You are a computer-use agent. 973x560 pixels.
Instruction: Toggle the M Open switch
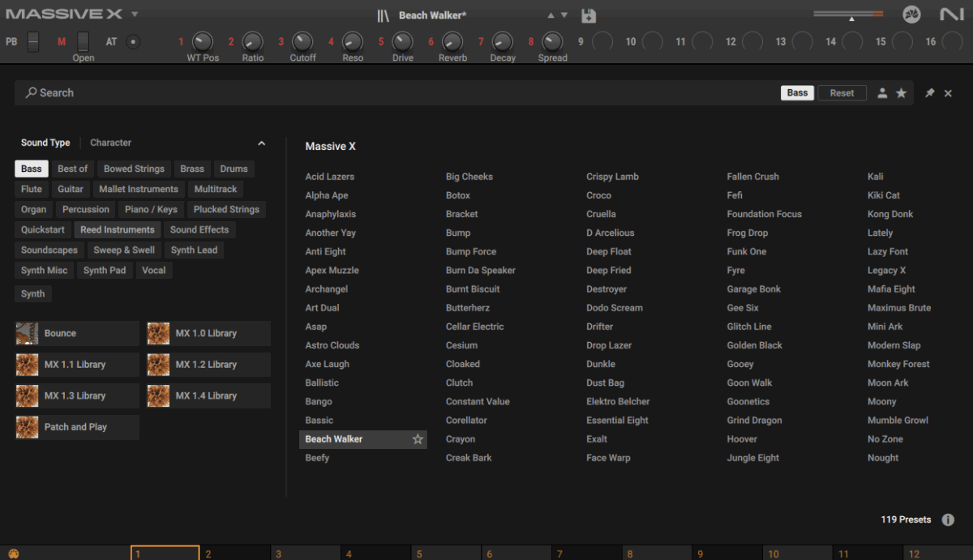tap(83, 41)
